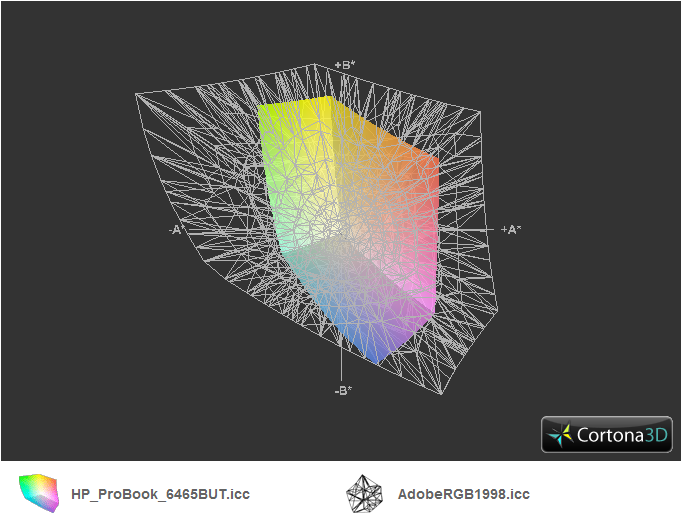Click the -A* axis label
This screenshot has height=524, width=682.
[x=177, y=230]
